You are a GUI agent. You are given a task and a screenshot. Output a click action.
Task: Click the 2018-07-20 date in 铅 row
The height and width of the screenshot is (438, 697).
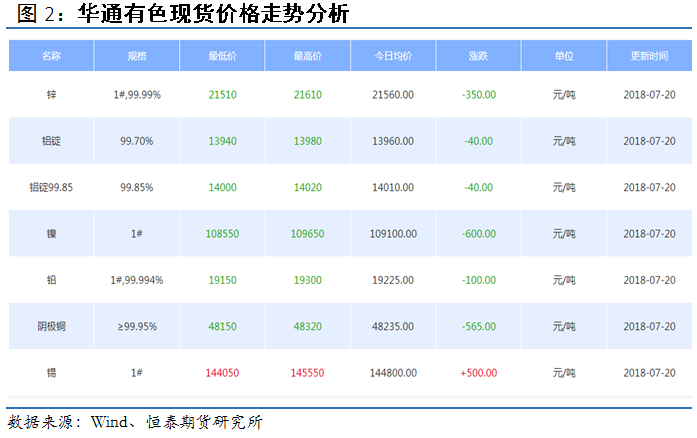(649, 280)
